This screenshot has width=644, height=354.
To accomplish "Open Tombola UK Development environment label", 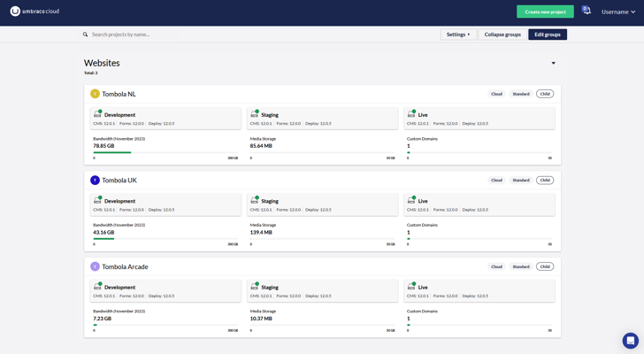I will click(119, 201).
